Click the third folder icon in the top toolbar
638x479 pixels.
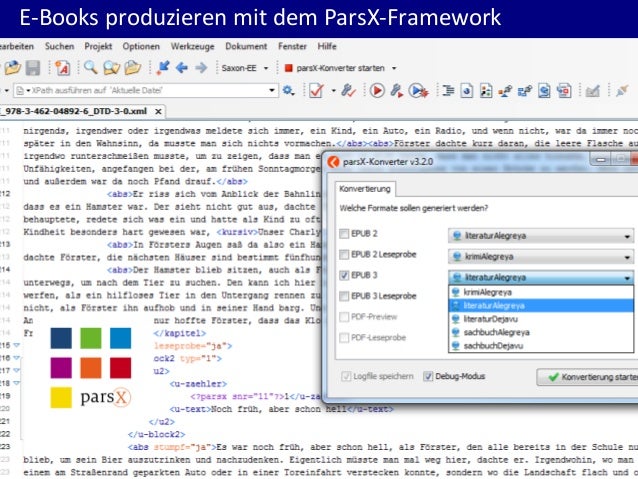(133, 68)
